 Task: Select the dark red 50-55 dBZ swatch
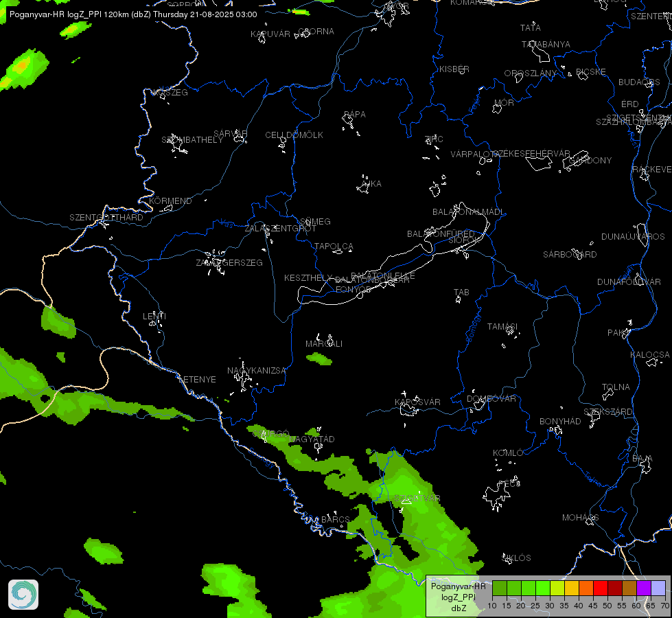[x=614, y=588]
